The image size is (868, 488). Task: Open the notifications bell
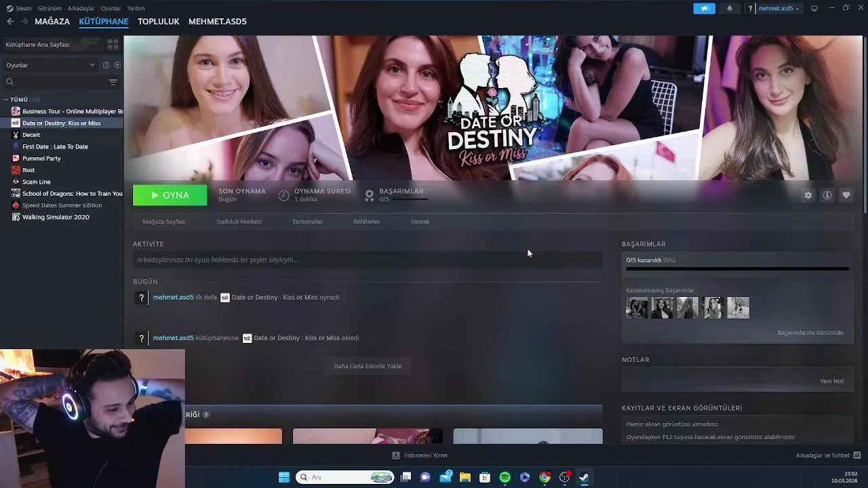pos(730,8)
